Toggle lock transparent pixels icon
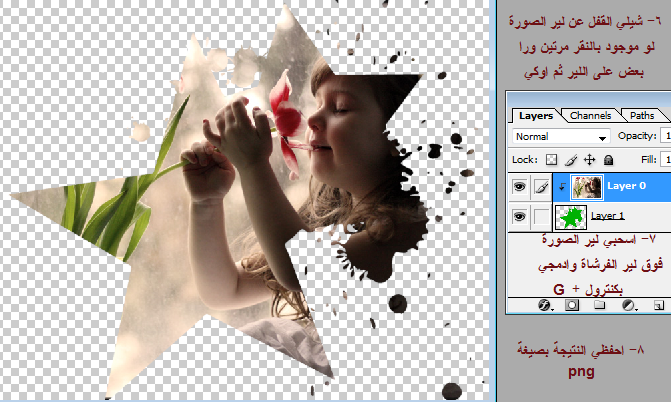 551,159
